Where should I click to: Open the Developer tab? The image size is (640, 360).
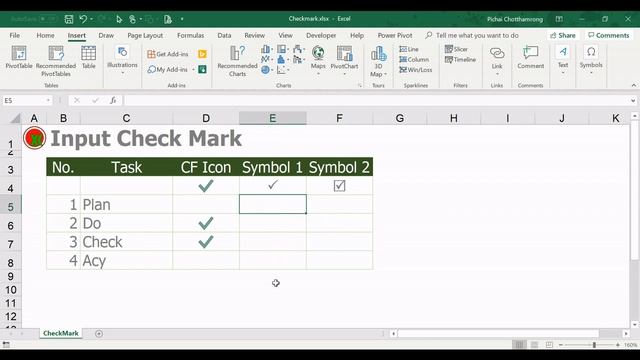coord(321,36)
